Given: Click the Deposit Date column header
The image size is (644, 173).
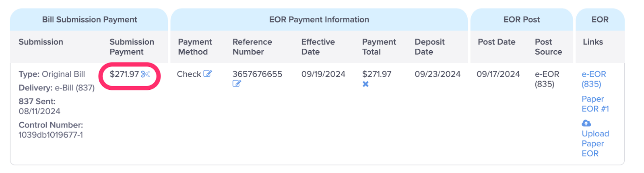Looking at the screenshot, I should [x=429, y=47].
